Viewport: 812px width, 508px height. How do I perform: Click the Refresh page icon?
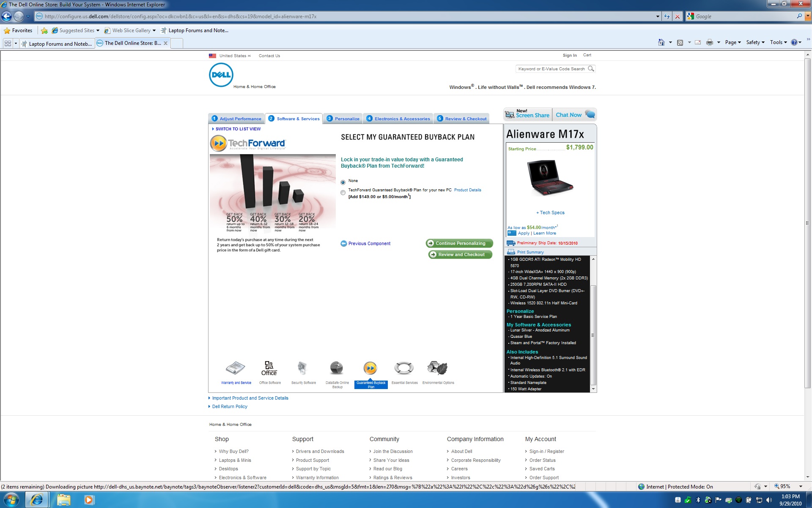click(x=667, y=17)
